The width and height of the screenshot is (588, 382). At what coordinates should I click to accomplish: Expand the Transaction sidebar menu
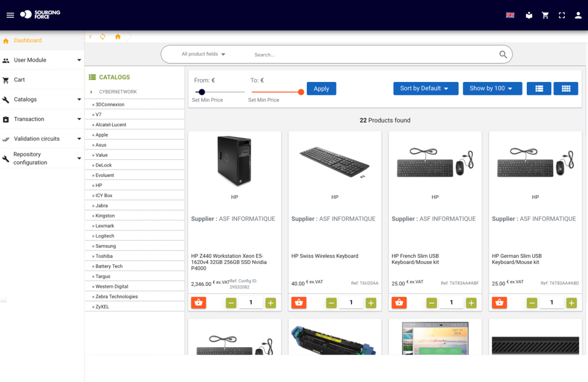[42, 119]
